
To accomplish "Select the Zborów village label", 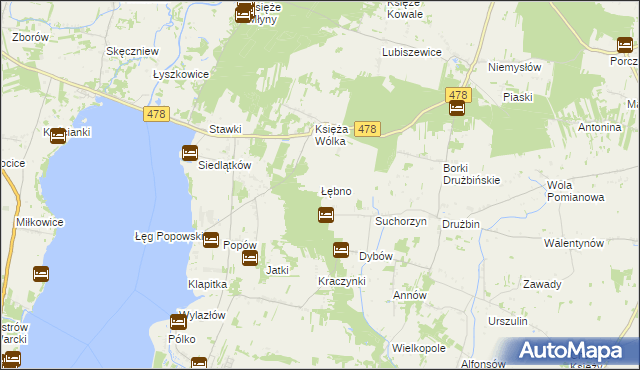I will [30, 37].
